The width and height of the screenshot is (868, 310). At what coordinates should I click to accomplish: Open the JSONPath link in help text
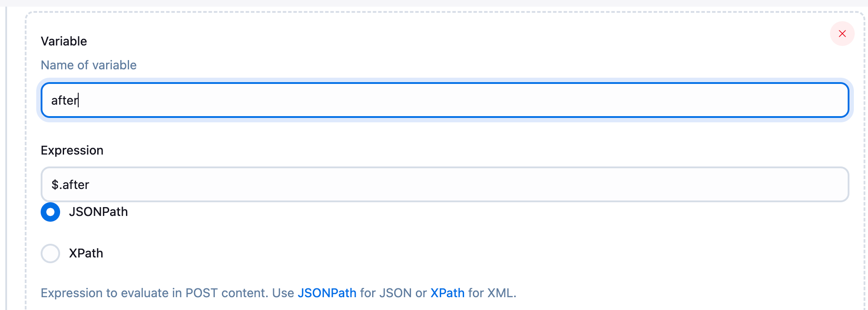click(x=327, y=293)
